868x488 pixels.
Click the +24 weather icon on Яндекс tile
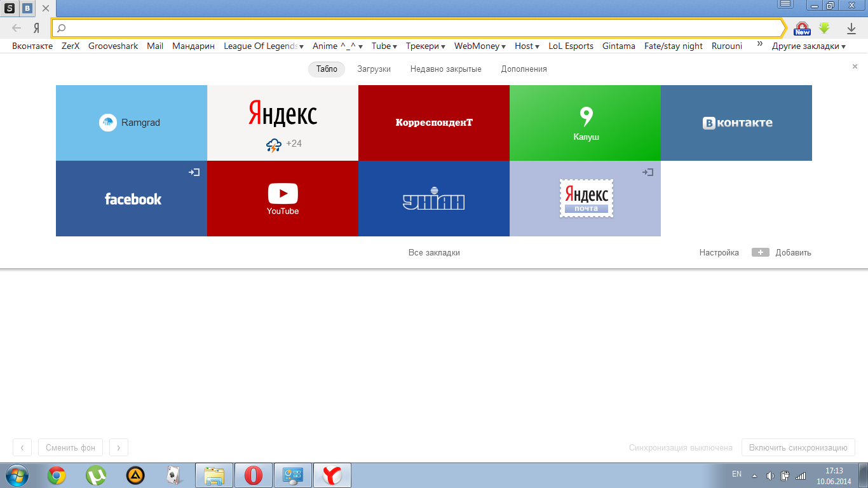click(274, 145)
